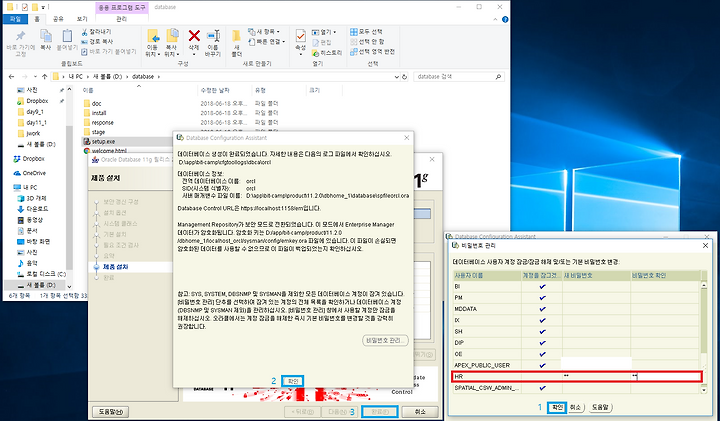Click the 속성 (Properties) checkmark icon

point(300,36)
